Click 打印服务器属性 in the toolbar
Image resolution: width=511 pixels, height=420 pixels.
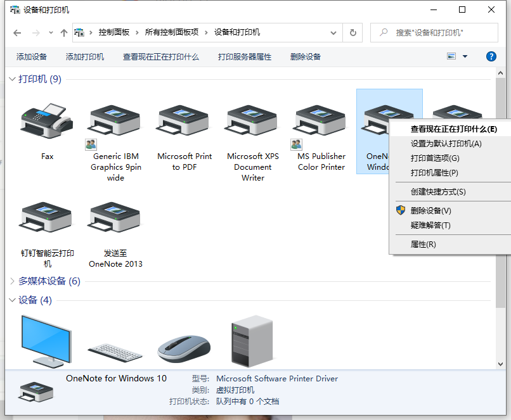click(x=245, y=56)
